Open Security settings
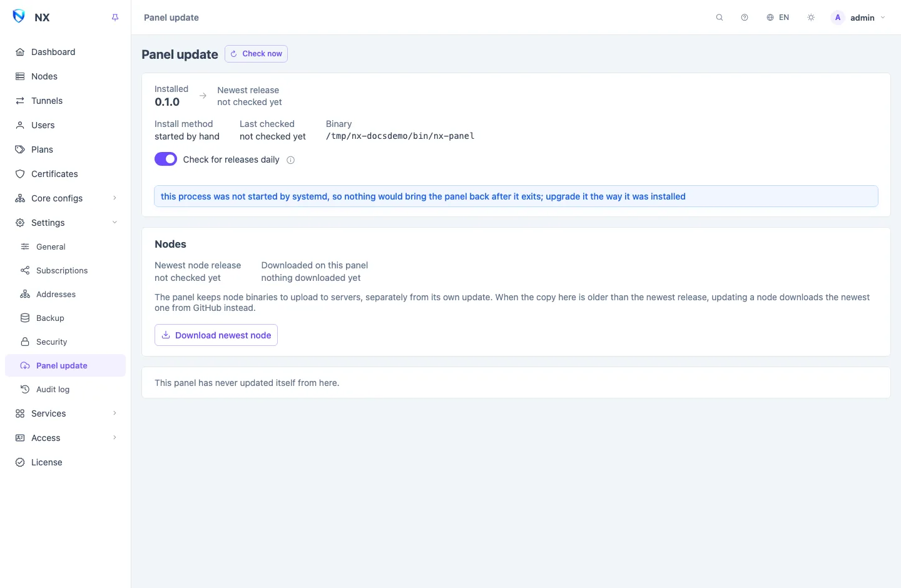 tap(65, 342)
